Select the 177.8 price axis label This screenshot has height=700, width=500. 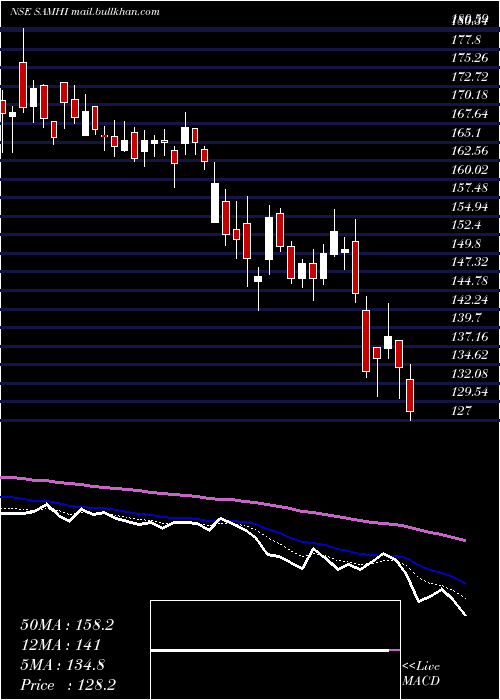[466, 40]
